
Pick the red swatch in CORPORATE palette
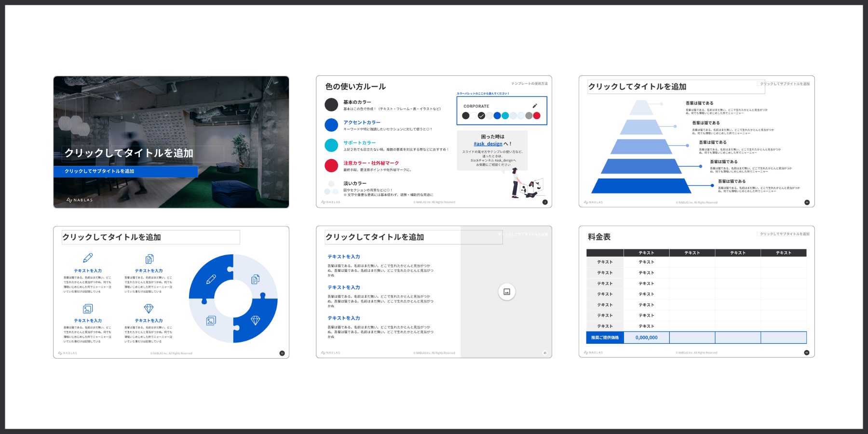[537, 116]
